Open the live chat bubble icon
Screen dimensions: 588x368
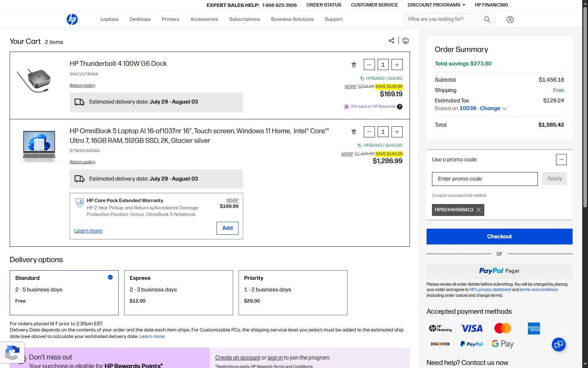pyautogui.click(x=558, y=344)
